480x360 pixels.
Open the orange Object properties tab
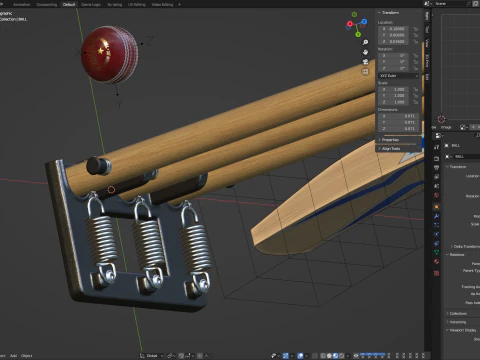436,207
